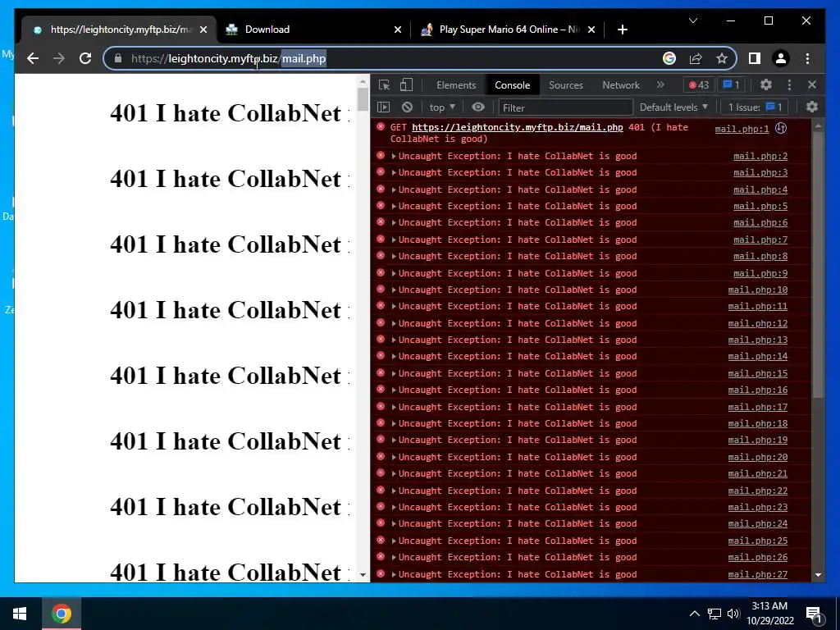Open Chrome side panel

point(755,58)
